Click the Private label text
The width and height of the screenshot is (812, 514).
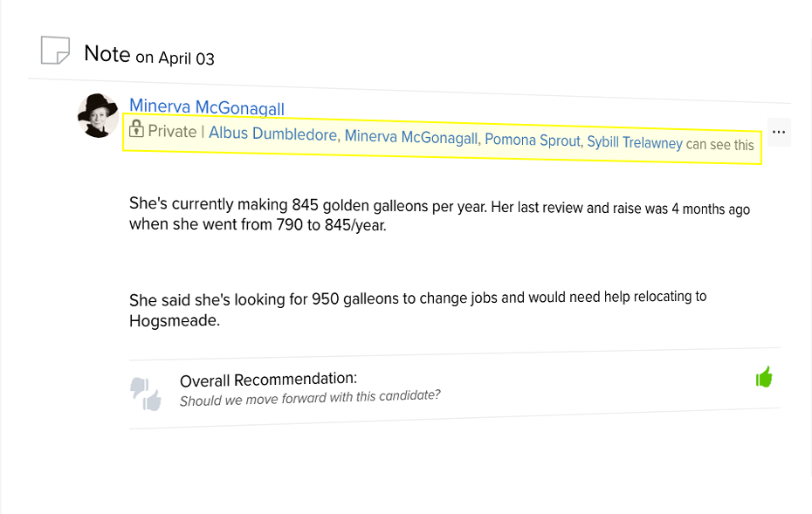click(x=172, y=131)
